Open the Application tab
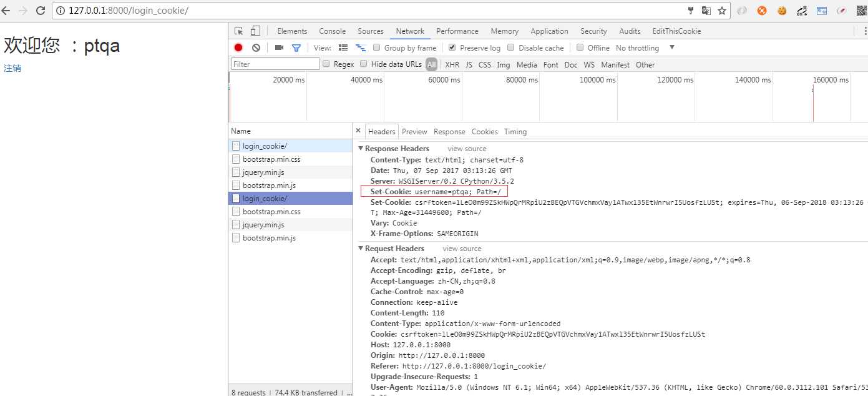Screen dimensions: 868x396 pyautogui.click(x=549, y=31)
